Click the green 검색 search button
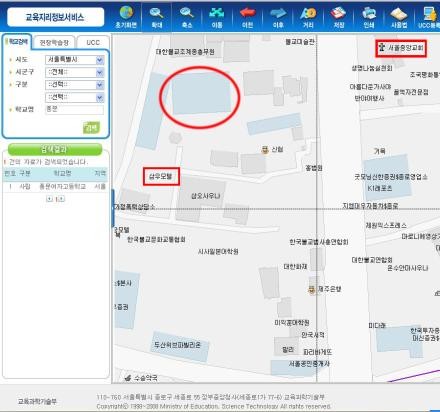440x412 pixels. [x=91, y=127]
